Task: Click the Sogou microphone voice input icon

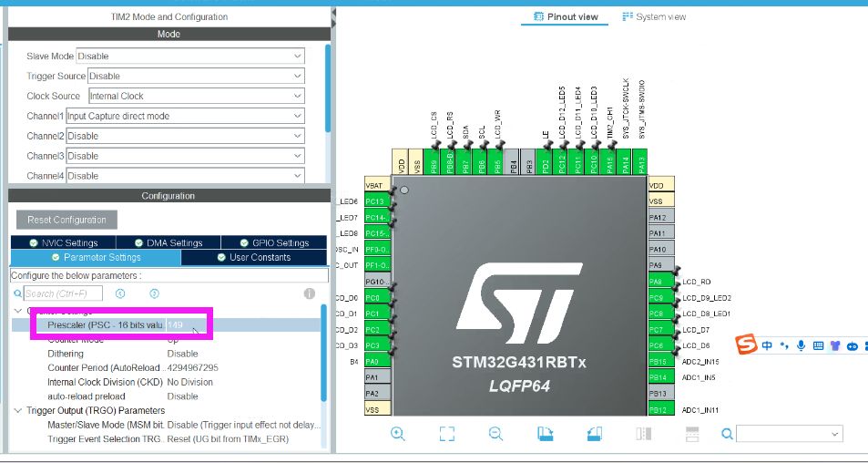Action: coord(801,345)
